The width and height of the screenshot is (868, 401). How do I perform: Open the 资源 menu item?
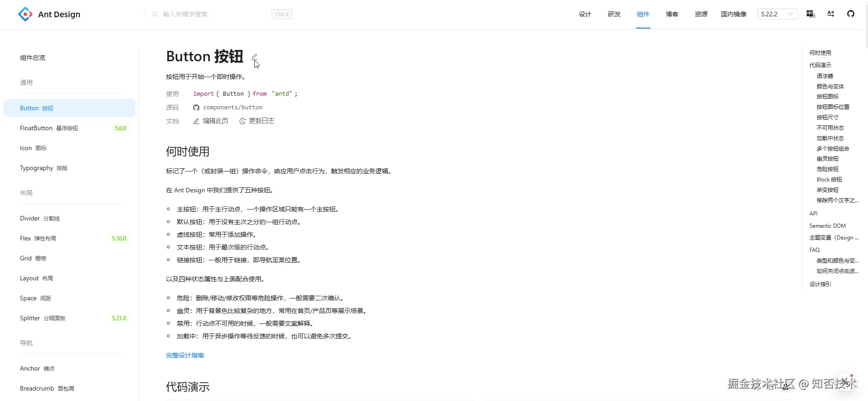point(701,14)
